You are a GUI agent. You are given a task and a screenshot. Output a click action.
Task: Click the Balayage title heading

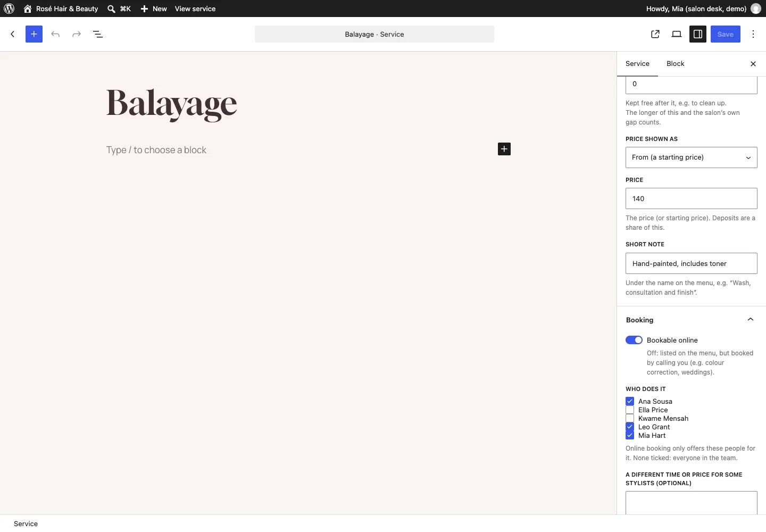172,103
